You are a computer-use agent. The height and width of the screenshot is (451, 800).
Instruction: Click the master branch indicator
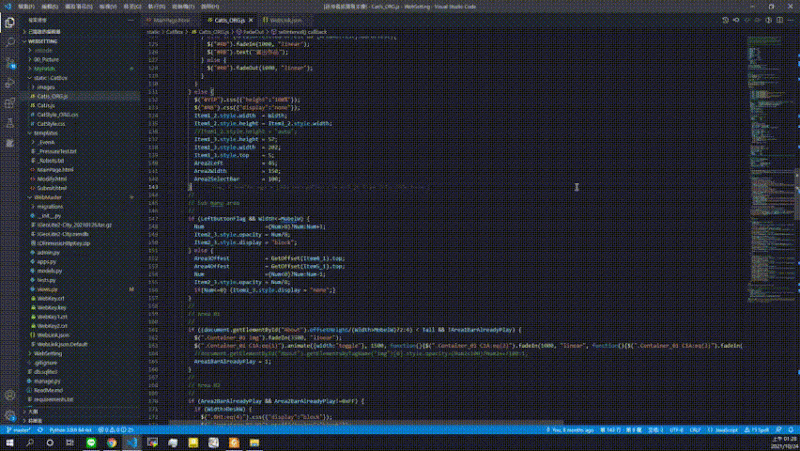[18, 430]
